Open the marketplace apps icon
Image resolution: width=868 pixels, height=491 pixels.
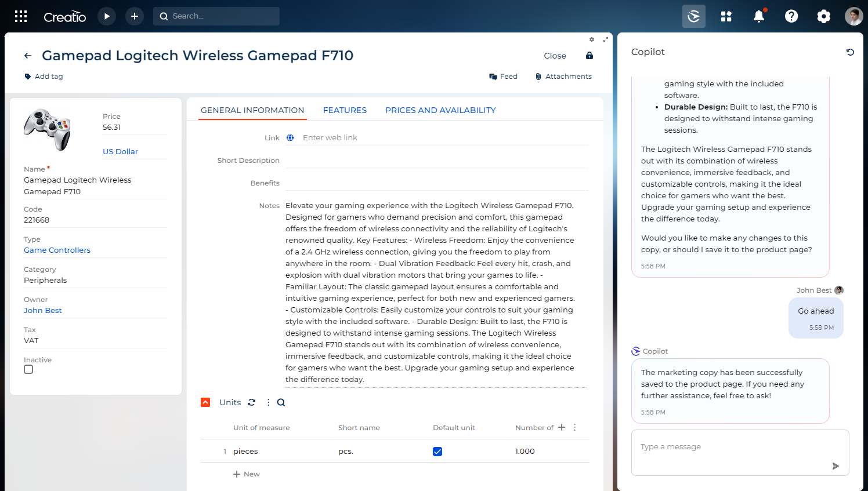(x=726, y=16)
